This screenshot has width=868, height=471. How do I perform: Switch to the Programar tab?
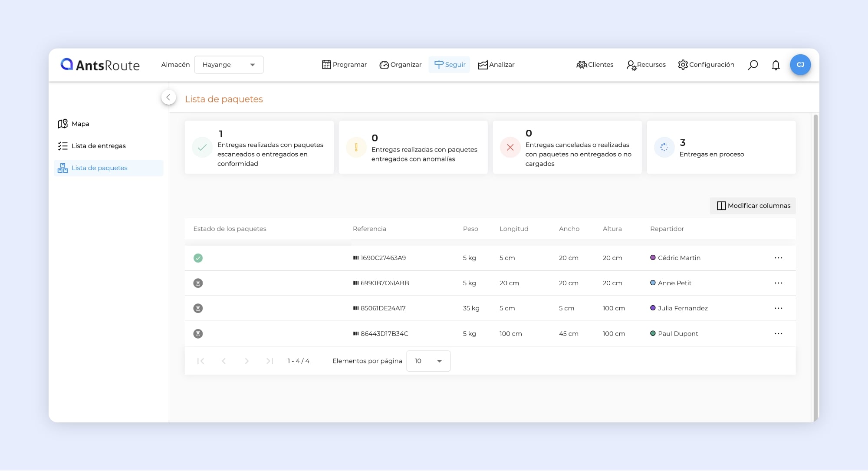[344, 65]
